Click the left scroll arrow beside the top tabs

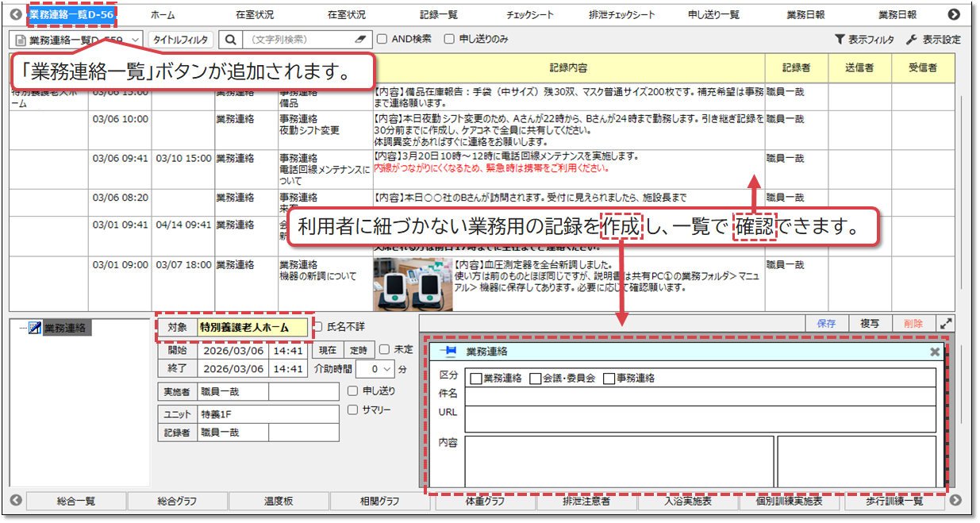click(15, 15)
